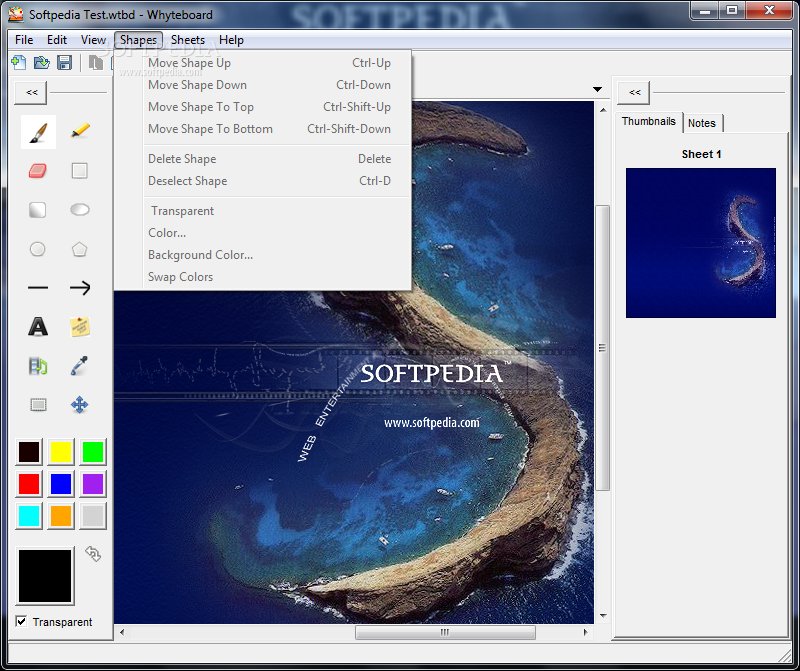Switch to the Thumbnails tab
The width and height of the screenshot is (800, 671).
[x=648, y=121]
